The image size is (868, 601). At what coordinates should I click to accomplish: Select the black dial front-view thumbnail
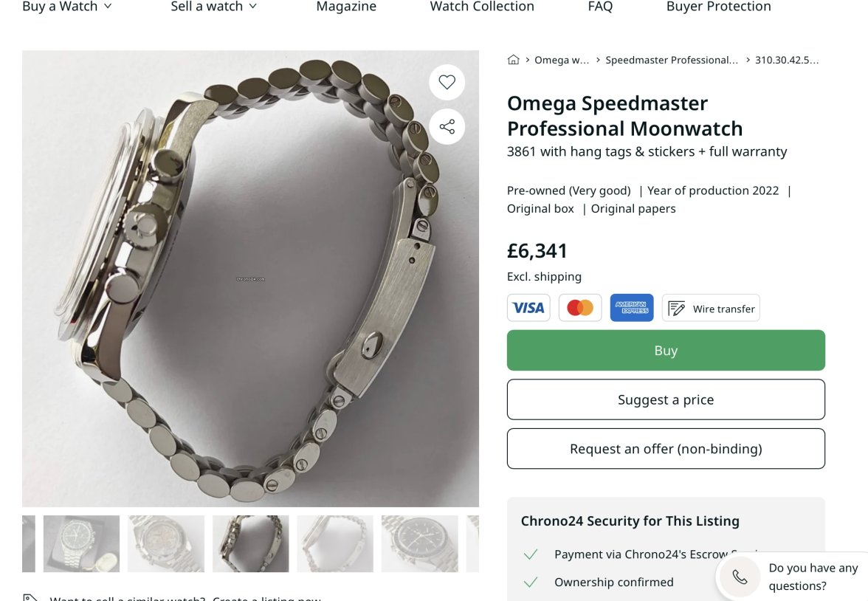[419, 543]
